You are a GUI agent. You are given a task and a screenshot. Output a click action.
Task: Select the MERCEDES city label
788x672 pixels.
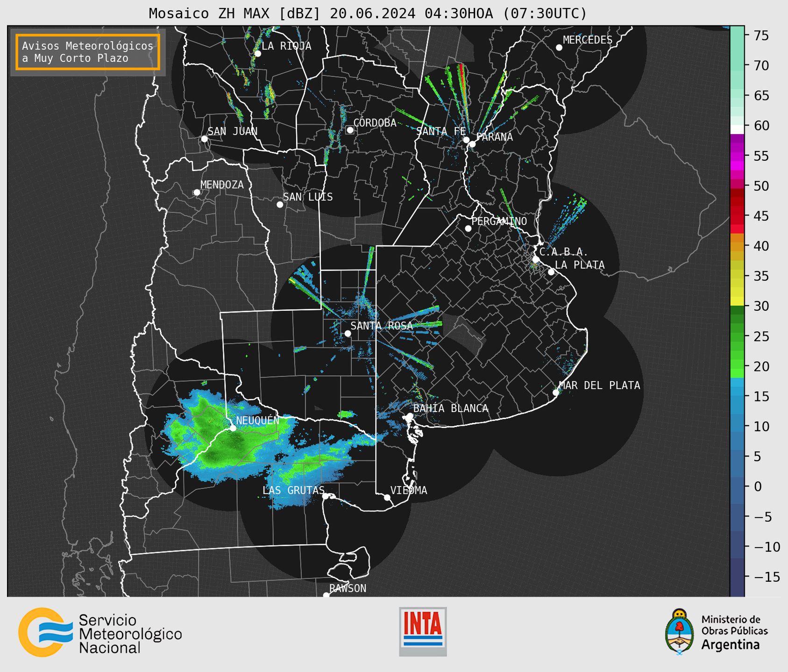588,40
